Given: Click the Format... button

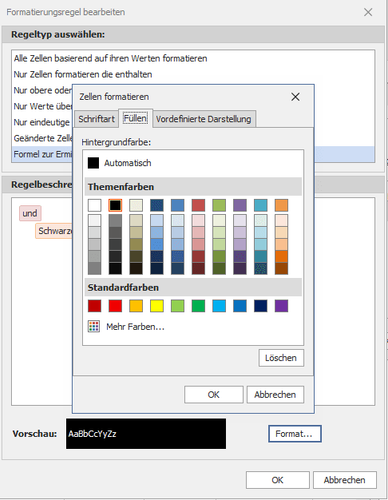Looking at the screenshot, I should (x=295, y=434).
